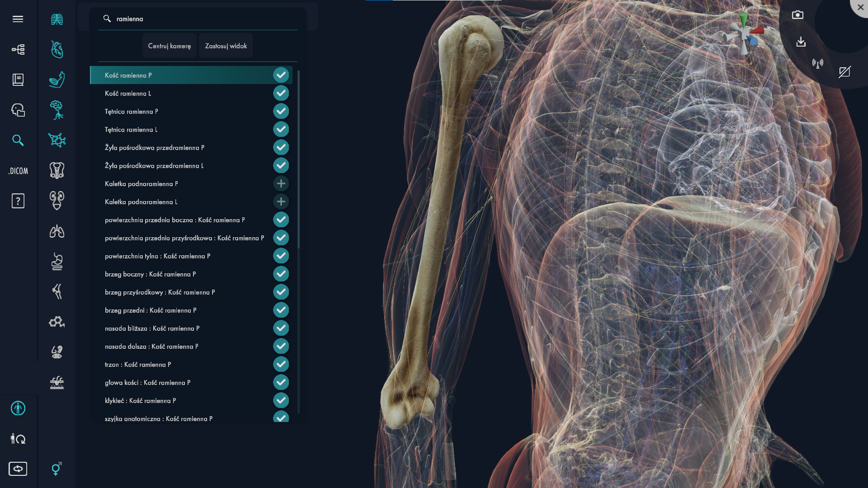
Task: Click the search field containing ramienna
Action: click(x=198, y=19)
